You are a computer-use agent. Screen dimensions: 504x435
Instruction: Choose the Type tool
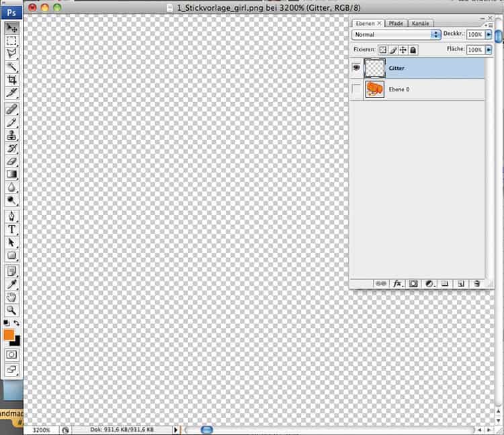tap(11, 229)
